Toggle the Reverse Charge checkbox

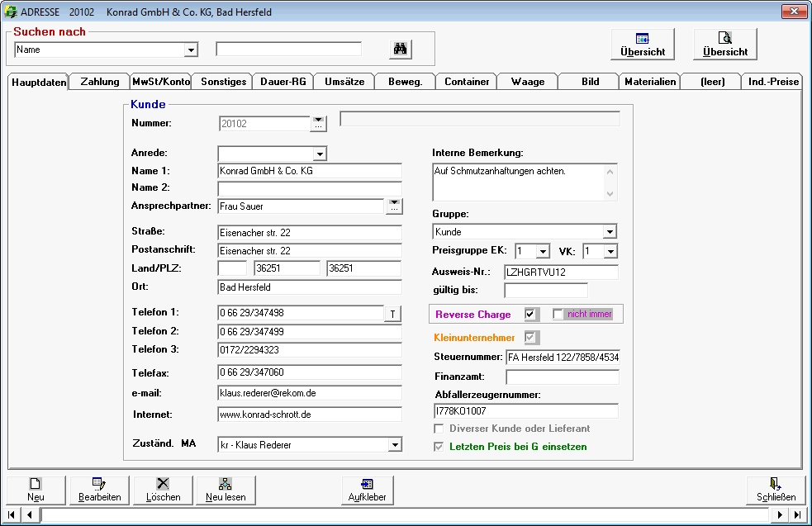531,315
